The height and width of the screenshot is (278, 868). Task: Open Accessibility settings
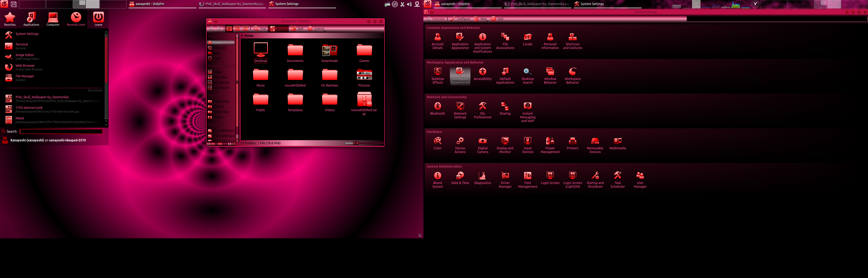482,74
